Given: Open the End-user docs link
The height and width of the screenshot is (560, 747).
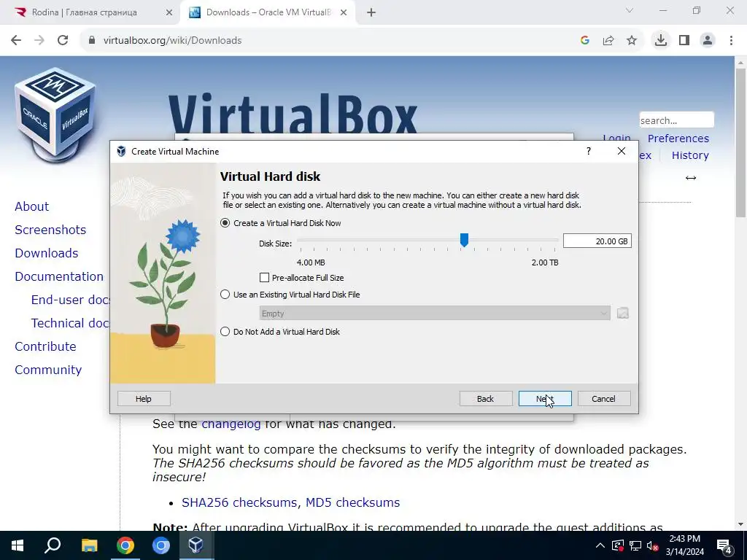Looking at the screenshot, I should pyautogui.click(x=71, y=300).
